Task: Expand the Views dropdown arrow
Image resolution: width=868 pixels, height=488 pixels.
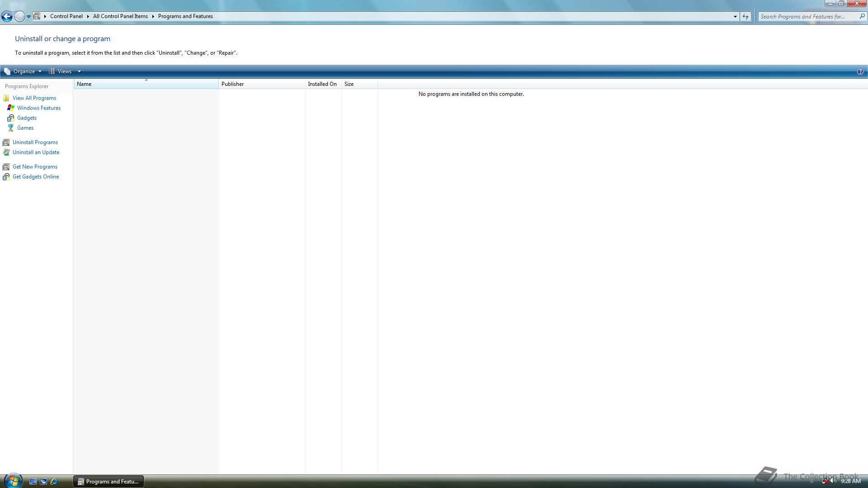Action: point(79,71)
